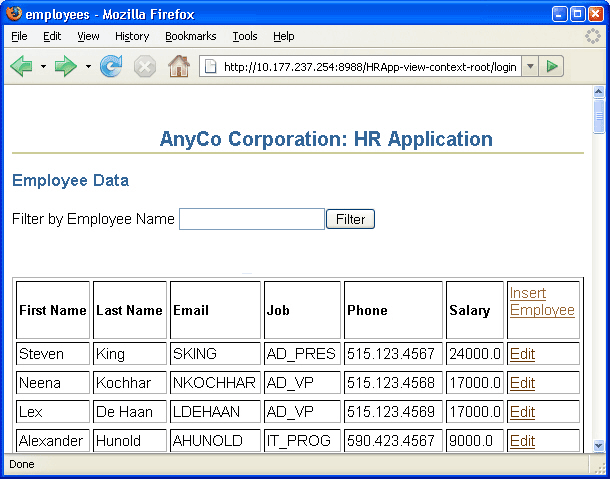Click the Filter by Employee Name text field
This screenshot has height=479, width=610.
pyautogui.click(x=252, y=219)
